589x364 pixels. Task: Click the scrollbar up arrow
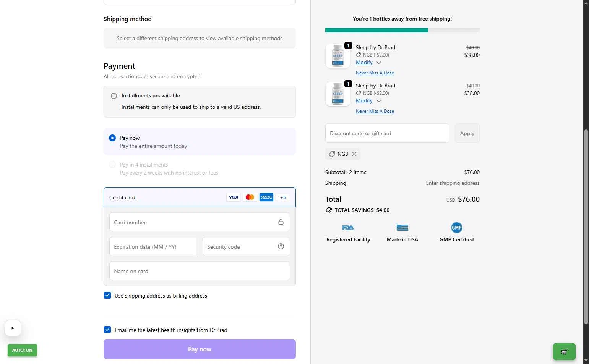click(x=586, y=3)
